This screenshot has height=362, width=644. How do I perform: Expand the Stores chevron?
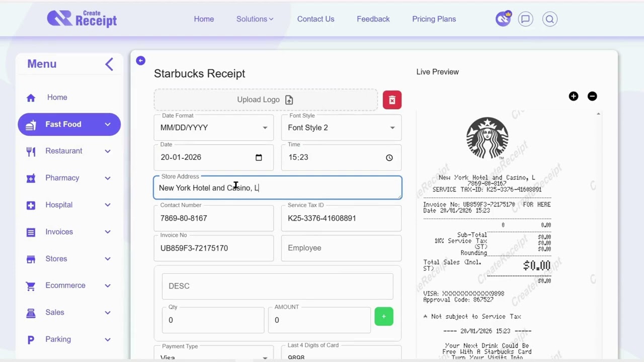pyautogui.click(x=108, y=258)
